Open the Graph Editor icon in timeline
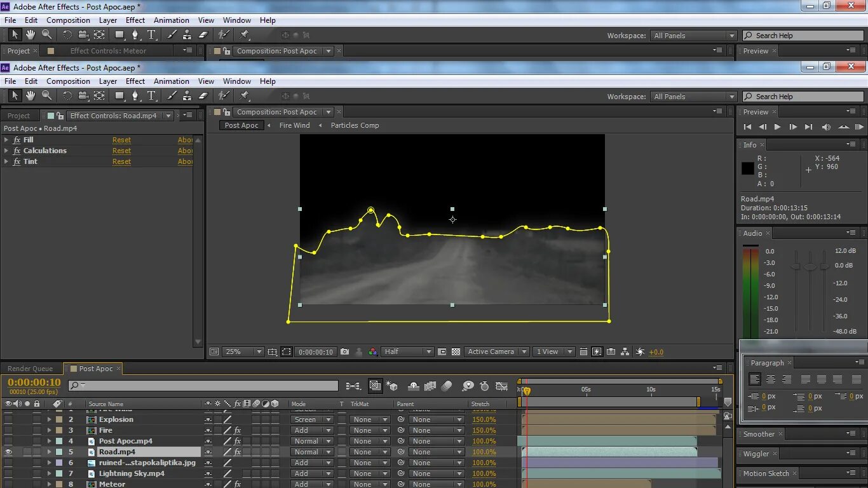 pyautogui.click(x=502, y=386)
